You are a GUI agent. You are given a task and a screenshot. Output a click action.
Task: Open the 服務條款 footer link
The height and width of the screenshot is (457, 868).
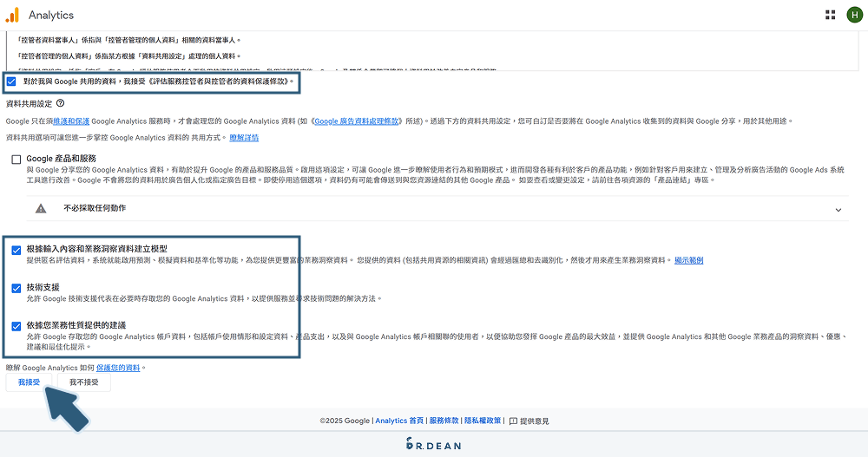[x=444, y=421]
